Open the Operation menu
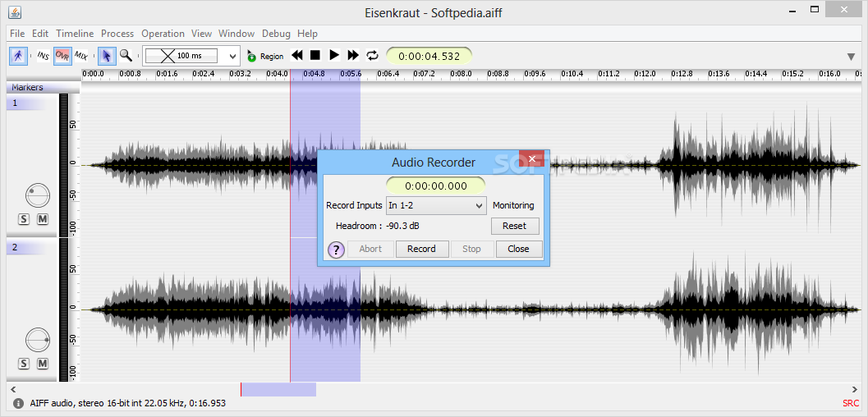This screenshot has width=868, height=417. [x=163, y=34]
